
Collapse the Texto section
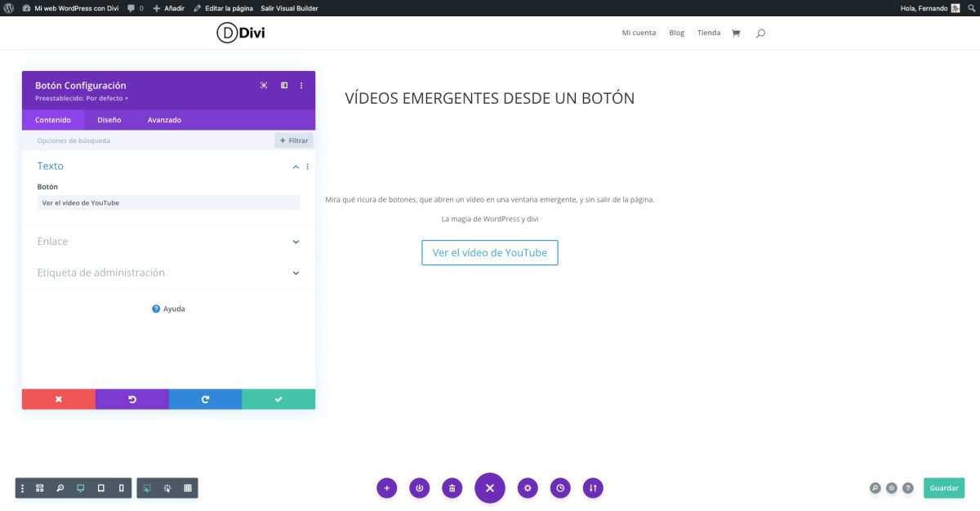[296, 166]
